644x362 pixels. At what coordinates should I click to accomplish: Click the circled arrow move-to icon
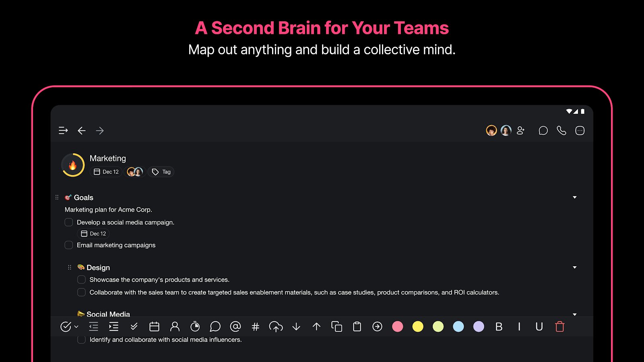tap(377, 327)
